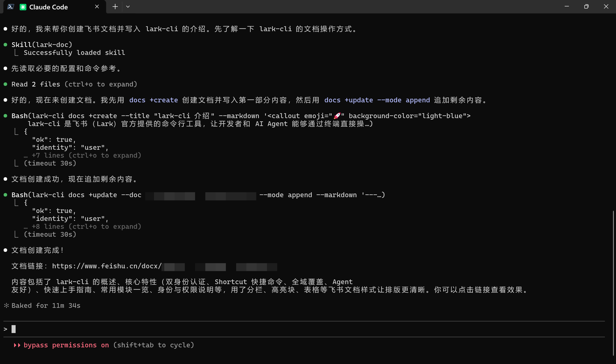Click the vertical scrollbar thumb
616x364 pixels.
click(x=613, y=283)
